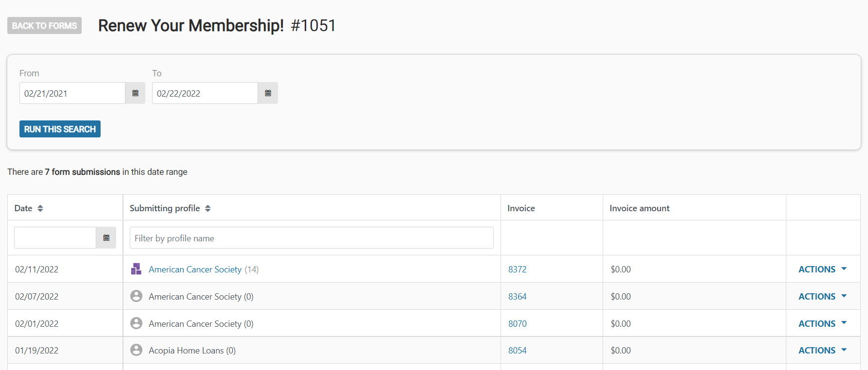This screenshot has width=868, height=370.
Task: Open the To date calendar picker
Action: tap(268, 93)
